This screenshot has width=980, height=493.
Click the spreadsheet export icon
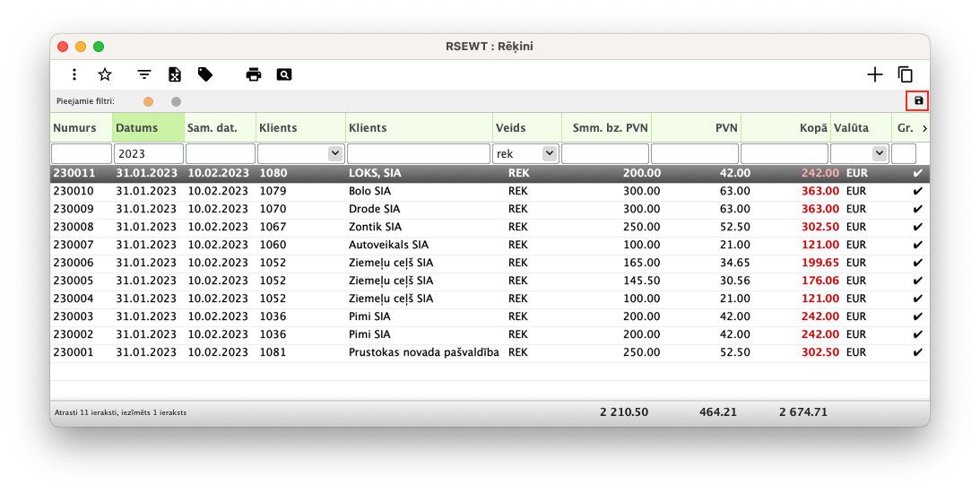[175, 75]
